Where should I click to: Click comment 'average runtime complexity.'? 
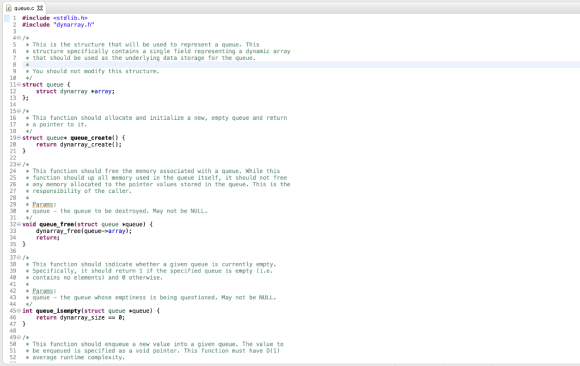(79, 357)
